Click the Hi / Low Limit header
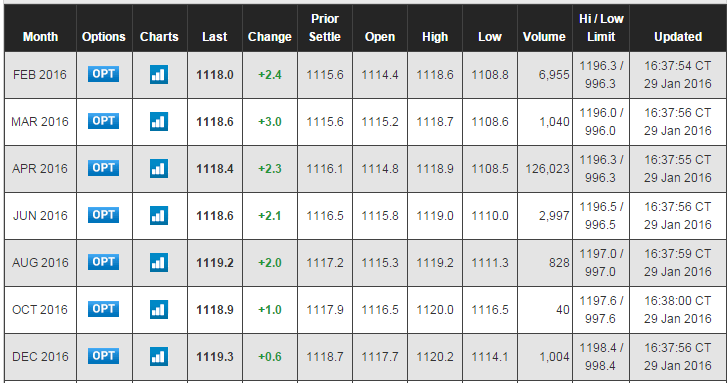The width and height of the screenshot is (728, 383). [x=601, y=28]
